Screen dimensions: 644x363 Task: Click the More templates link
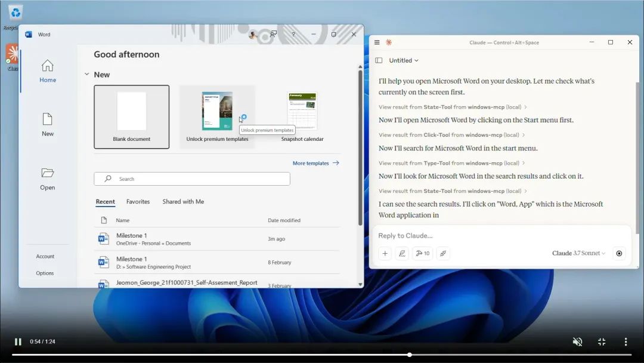[315, 163]
